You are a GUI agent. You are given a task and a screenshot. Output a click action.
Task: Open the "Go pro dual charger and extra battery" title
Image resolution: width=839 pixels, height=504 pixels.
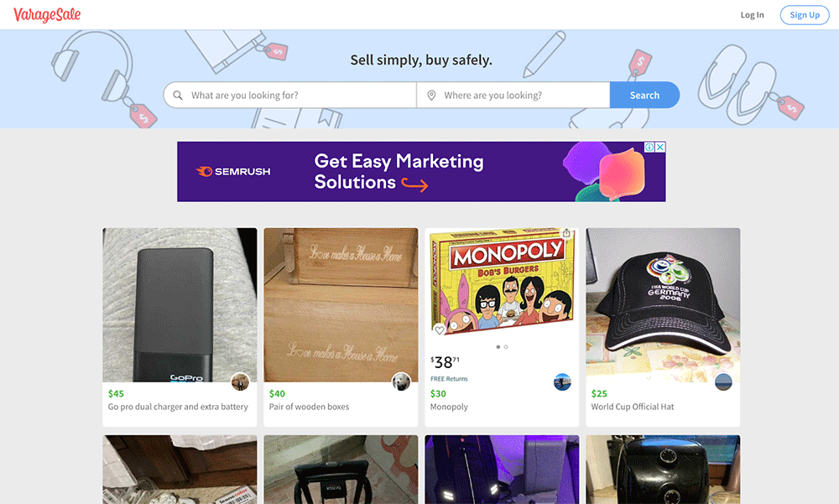[x=178, y=407]
